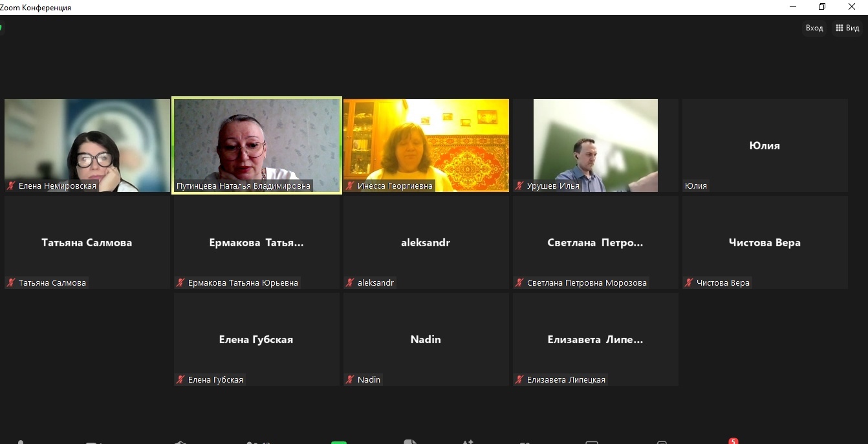The width and height of the screenshot is (868, 444).
Task: Select aleksandr's participant tile
Action: [x=426, y=242]
